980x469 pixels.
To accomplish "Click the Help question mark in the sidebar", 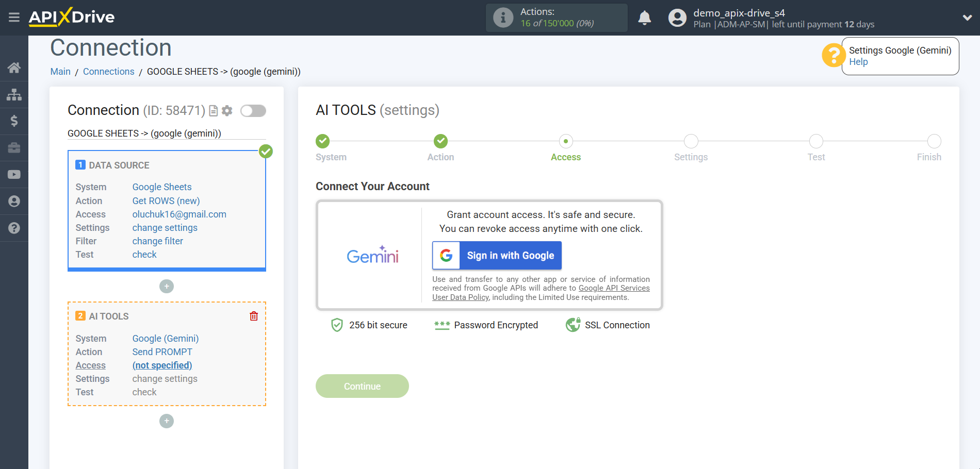I will pyautogui.click(x=14, y=228).
